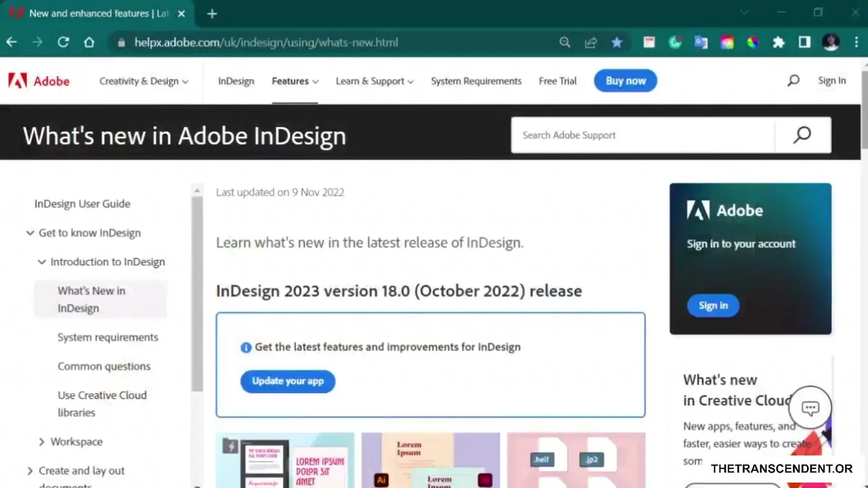This screenshot has height=488, width=868.
Task: Open the site search magnifier in header
Action: [x=793, y=81]
